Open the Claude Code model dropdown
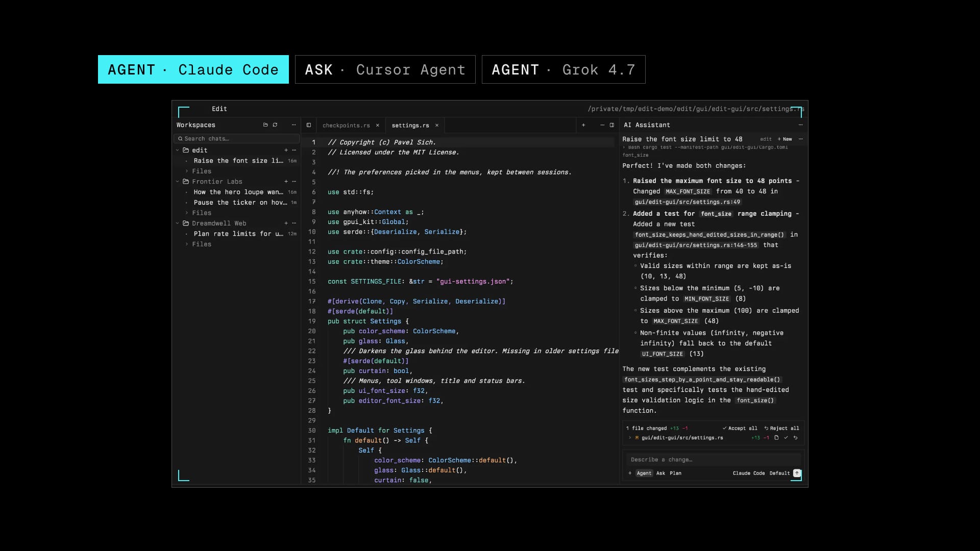The width and height of the screenshot is (980, 551). point(749,473)
